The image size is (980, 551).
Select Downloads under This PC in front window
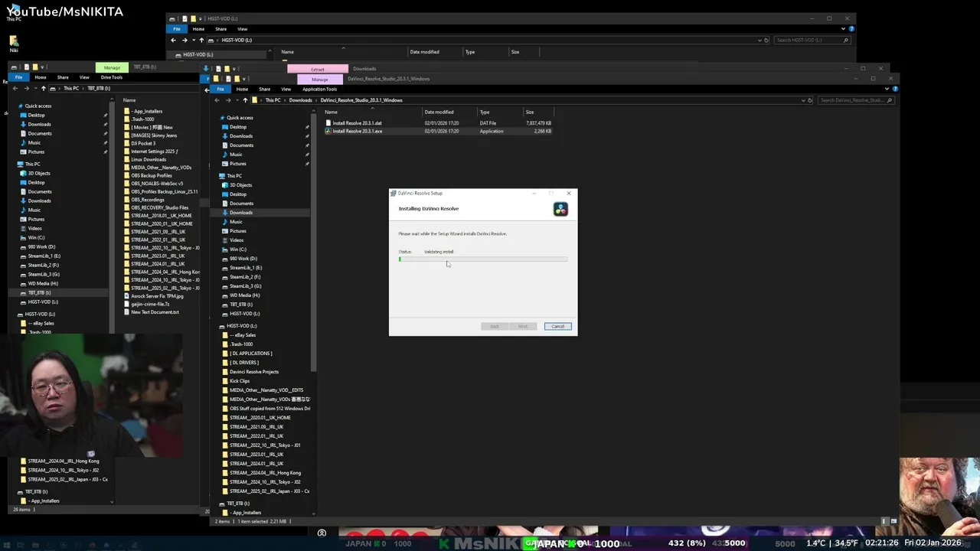(x=241, y=213)
